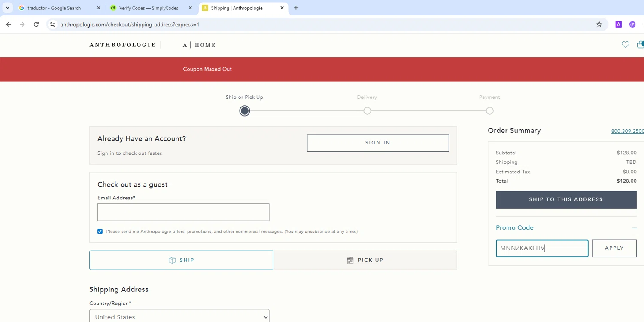Viewport: 644px width, 322px height.
Task: Uncheck the Anthropologie offers checkbox
Action: click(x=100, y=231)
